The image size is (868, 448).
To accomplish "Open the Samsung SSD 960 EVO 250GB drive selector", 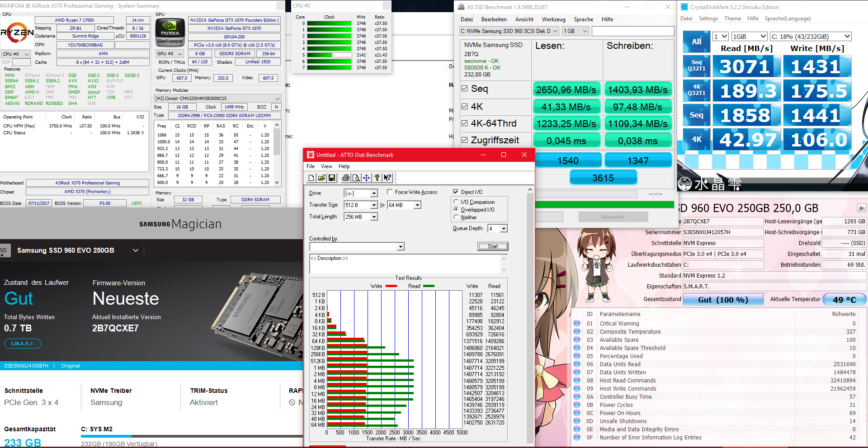I will click(77, 250).
